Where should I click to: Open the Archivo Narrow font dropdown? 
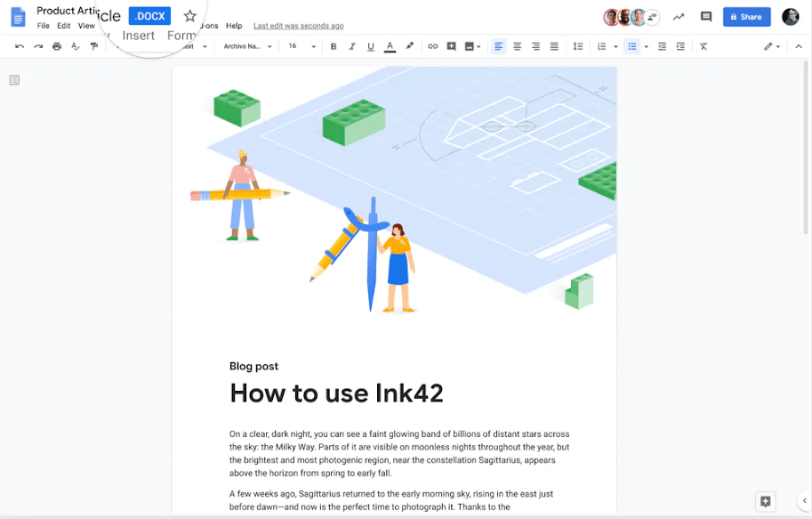pos(247,46)
